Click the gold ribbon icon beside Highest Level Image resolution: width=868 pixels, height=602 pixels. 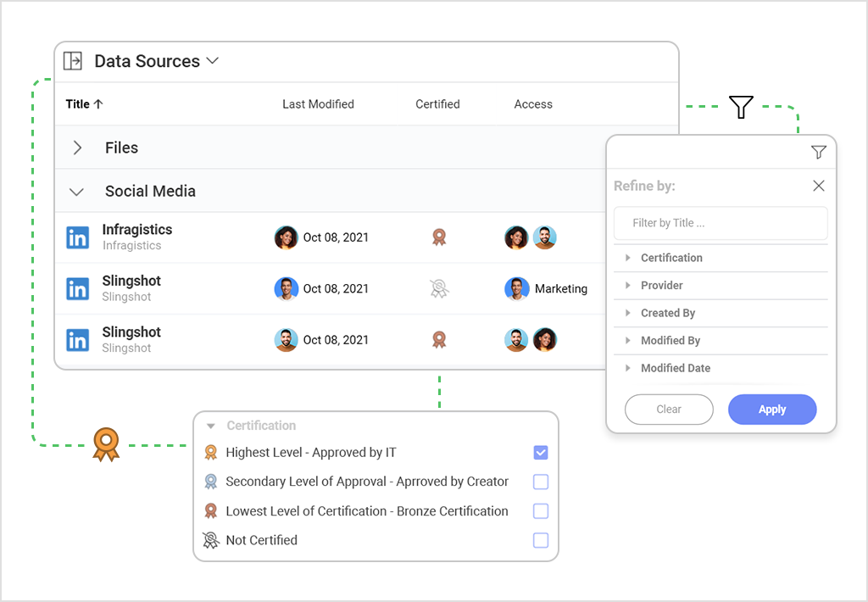[x=210, y=453]
